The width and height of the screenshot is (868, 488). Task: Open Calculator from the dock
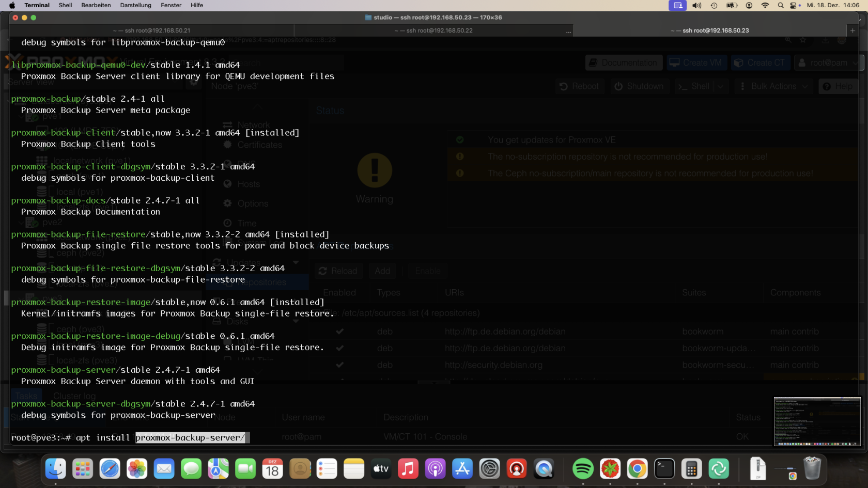691,469
